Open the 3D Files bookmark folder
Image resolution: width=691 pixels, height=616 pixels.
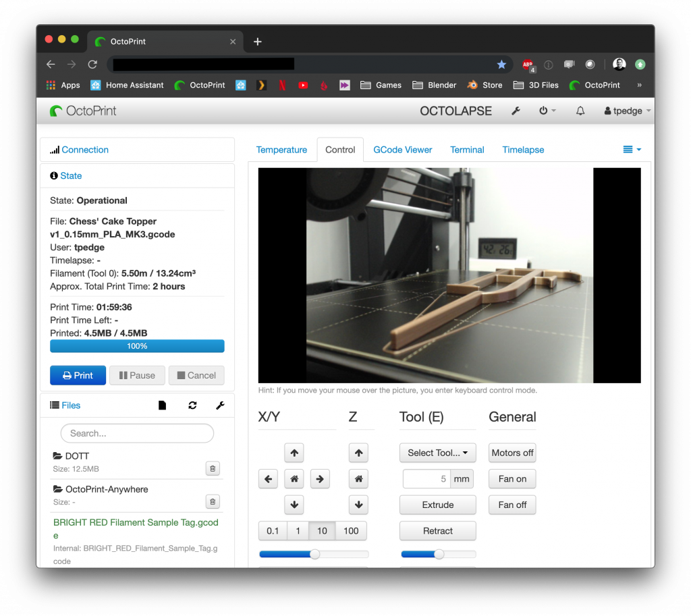536,86
